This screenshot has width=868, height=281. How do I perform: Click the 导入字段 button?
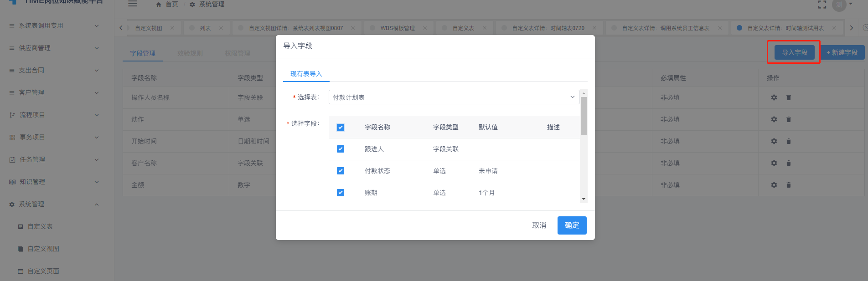coord(795,52)
